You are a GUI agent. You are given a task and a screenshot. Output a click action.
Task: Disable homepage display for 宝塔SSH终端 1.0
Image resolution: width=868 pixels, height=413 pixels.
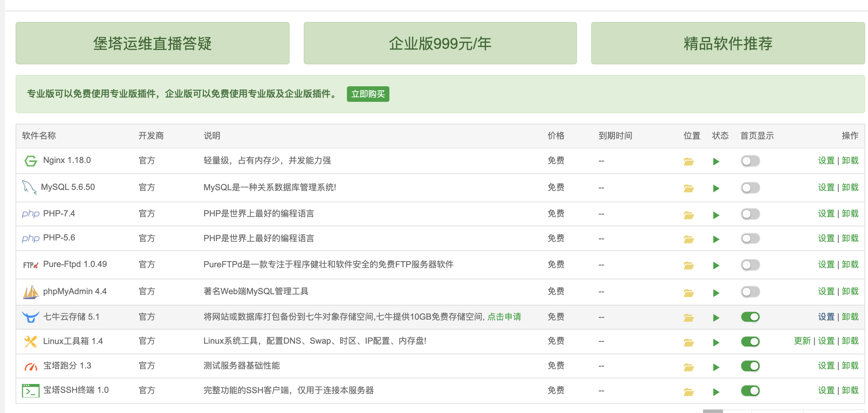[x=750, y=391]
